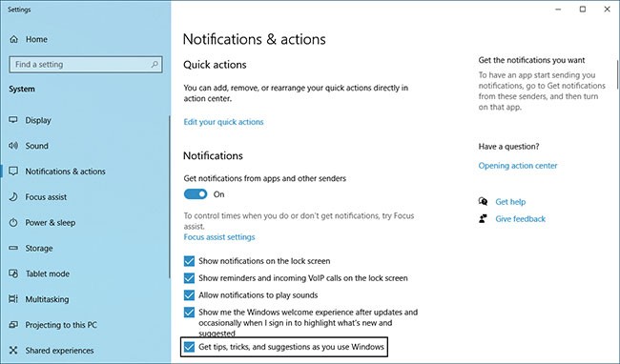Go to Home in sidebar
Image resolution: width=620 pixels, height=364 pixels.
(x=36, y=39)
